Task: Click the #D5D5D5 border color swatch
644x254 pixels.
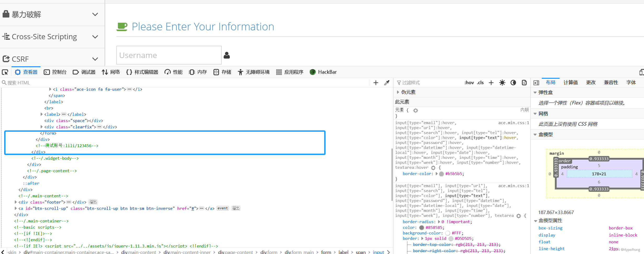Action: coord(451,239)
